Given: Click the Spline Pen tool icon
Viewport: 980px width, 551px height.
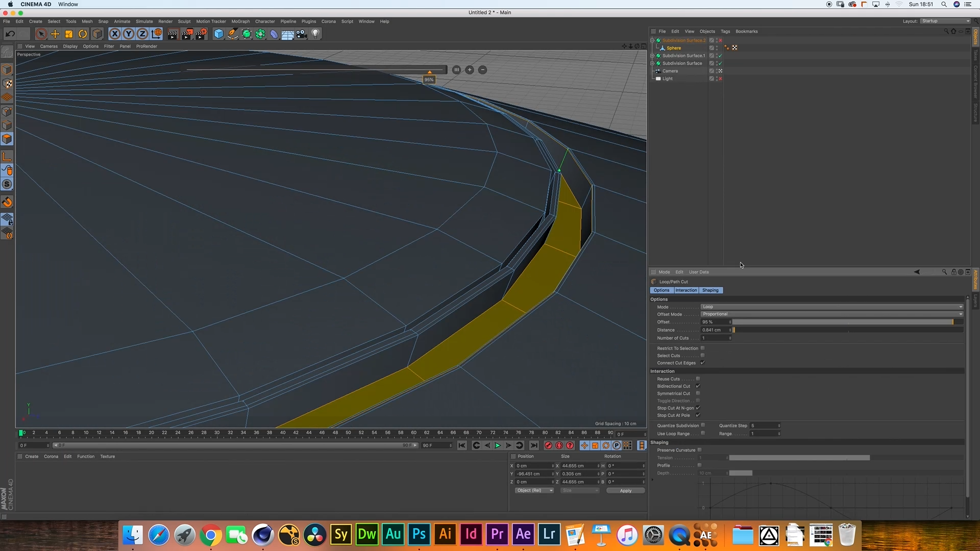Looking at the screenshot, I should pyautogui.click(x=233, y=34).
